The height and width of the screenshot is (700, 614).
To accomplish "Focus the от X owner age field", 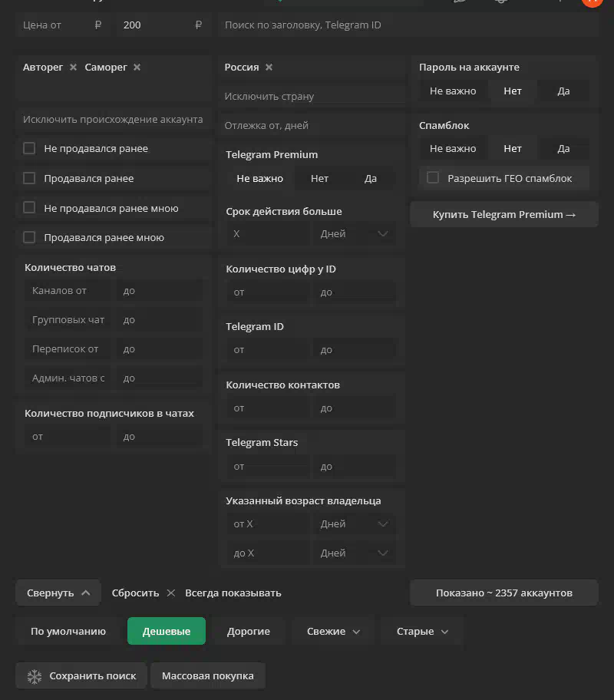I will click(268, 524).
